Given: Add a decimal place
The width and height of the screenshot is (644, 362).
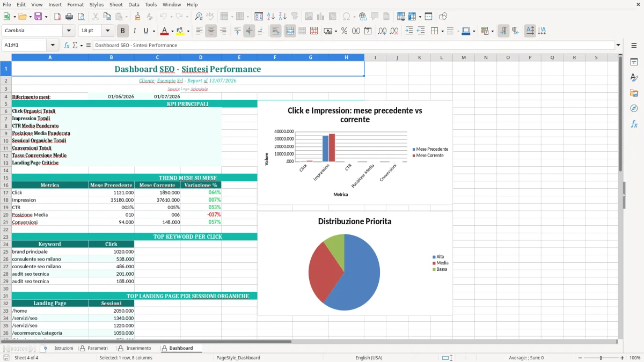Looking at the screenshot, I should pyautogui.click(x=382, y=31).
